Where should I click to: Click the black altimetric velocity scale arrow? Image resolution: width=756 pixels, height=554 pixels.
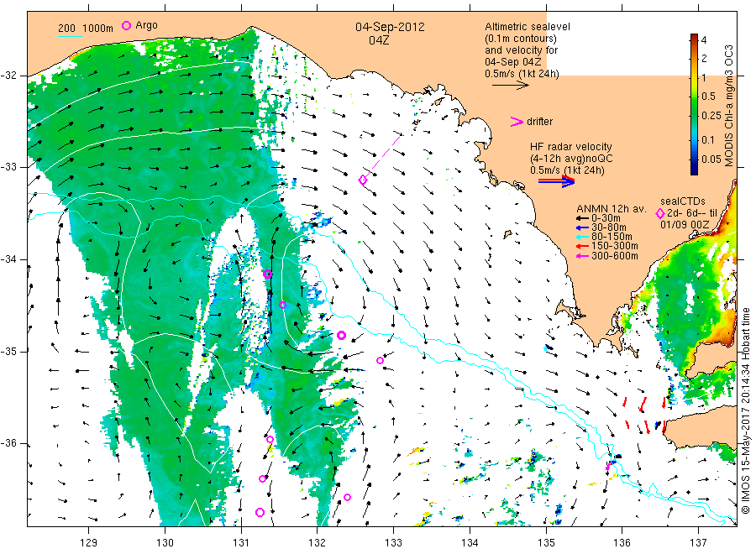pos(511,86)
